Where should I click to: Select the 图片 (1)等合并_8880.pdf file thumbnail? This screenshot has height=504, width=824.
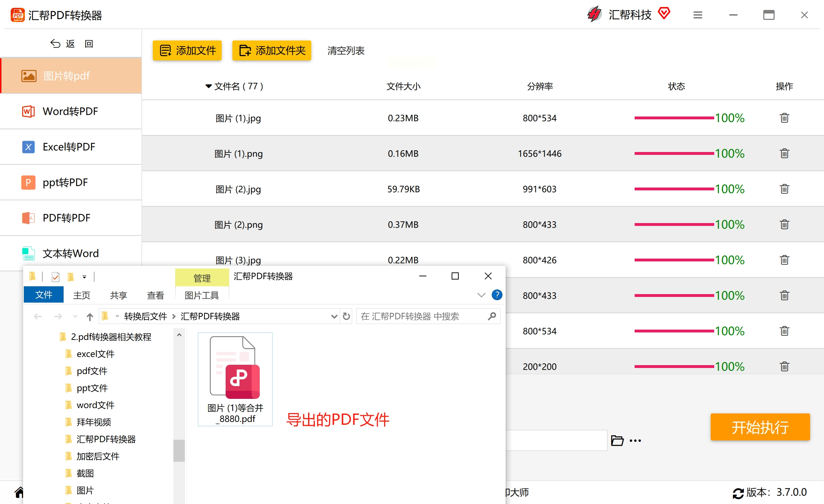[235, 379]
